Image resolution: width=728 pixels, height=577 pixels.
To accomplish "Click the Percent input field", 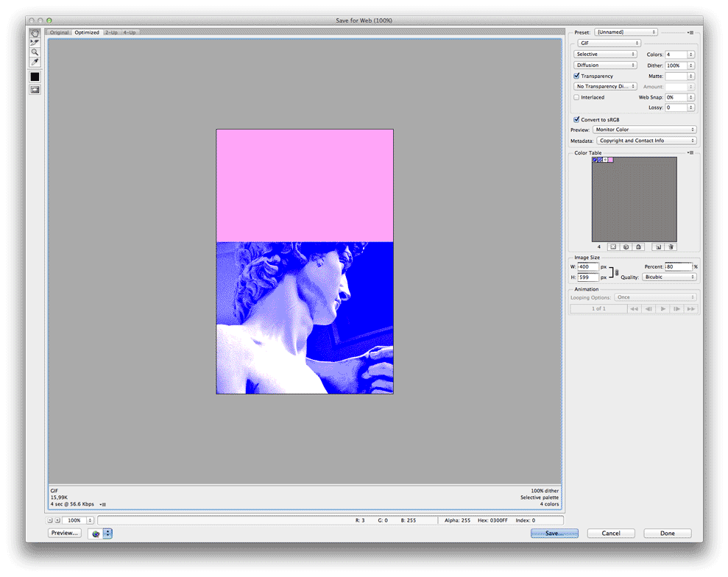I will tap(679, 267).
